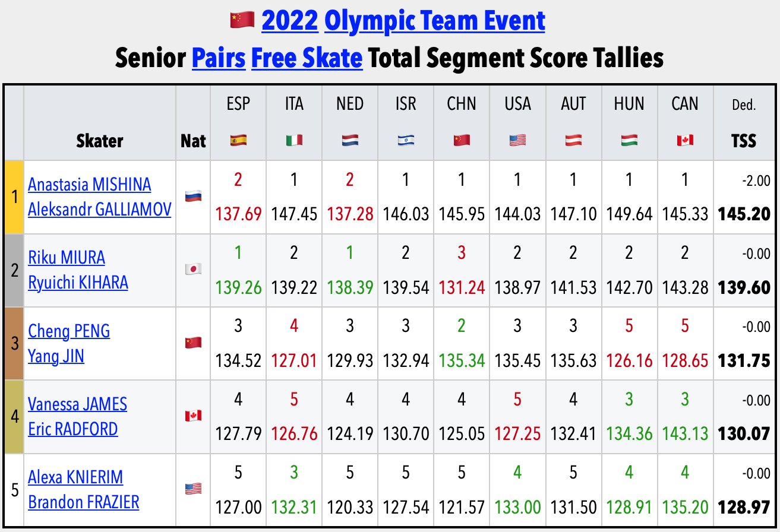Open Anastasia MISHINA's skater page

pos(89,184)
